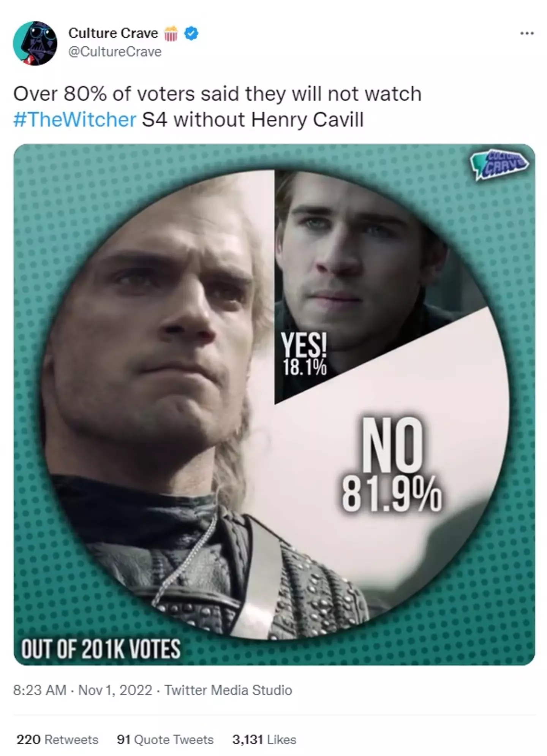Click the blue verified badge icon
Viewport: 547px width, 756px height.
coord(191,34)
